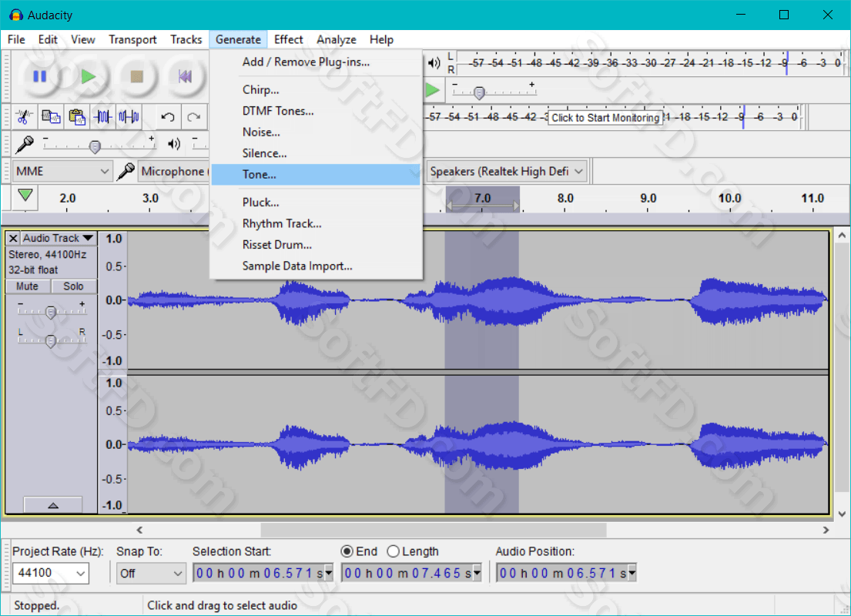The width and height of the screenshot is (851, 616).
Task: Click the left arrow of horizontal scrollbar
Action: [139, 530]
